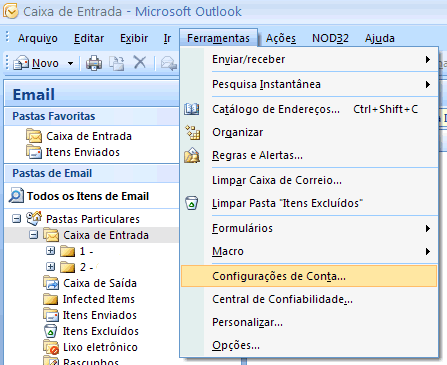Click the Caixa de Saída folder icon
447x365 pixels.
(x=51, y=283)
